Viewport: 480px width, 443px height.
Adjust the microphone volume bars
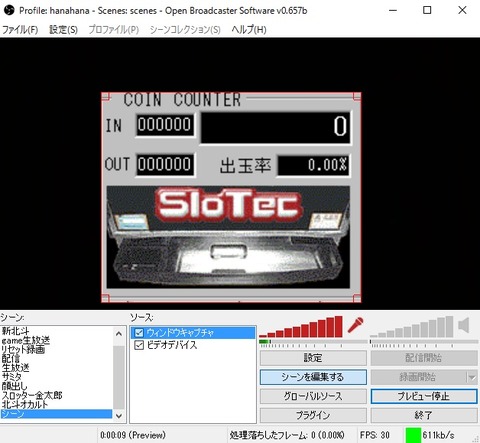click(x=301, y=327)
